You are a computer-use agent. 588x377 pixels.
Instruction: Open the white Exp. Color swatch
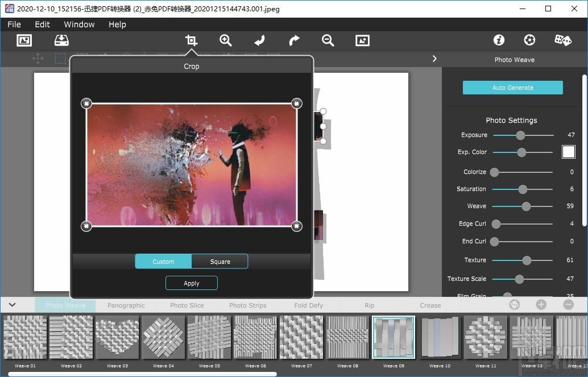569,152
